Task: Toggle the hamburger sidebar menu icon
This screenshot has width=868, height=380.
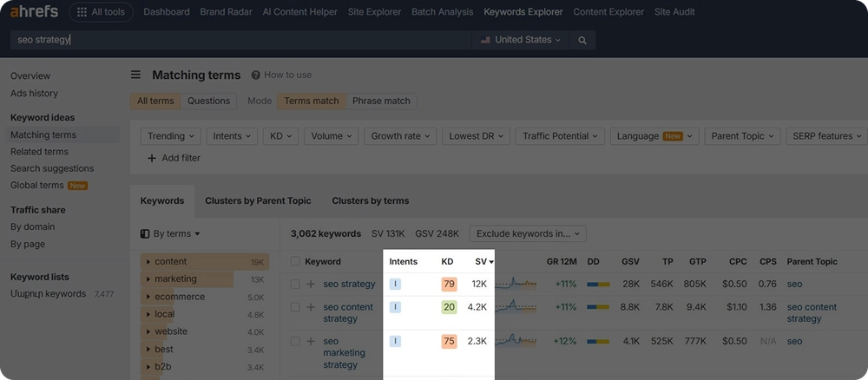Action: point(135,75)
